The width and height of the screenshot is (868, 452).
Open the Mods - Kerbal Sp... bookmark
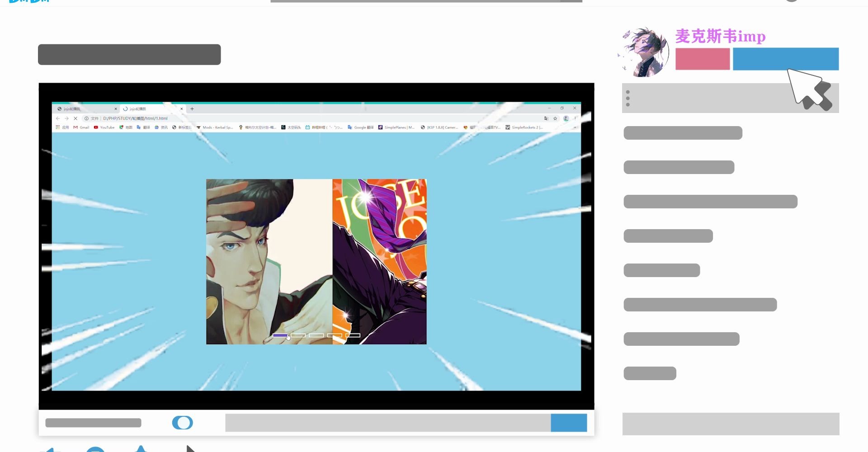[215, 127]
